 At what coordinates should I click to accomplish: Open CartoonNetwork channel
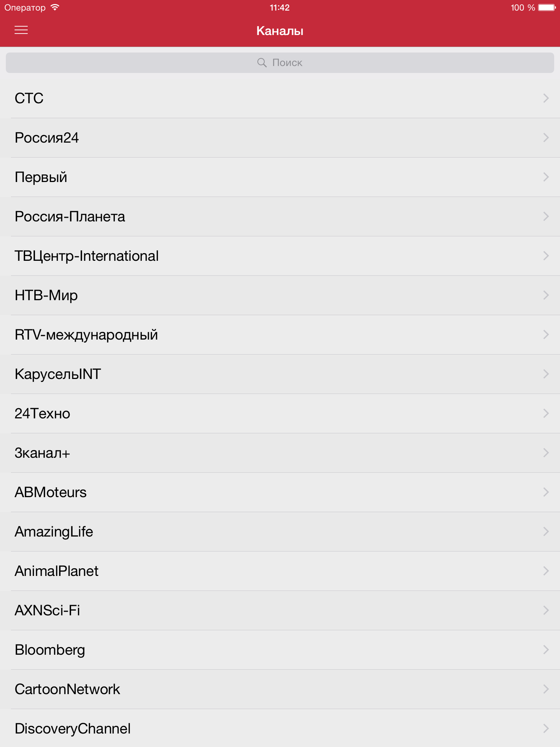(280, 689)
